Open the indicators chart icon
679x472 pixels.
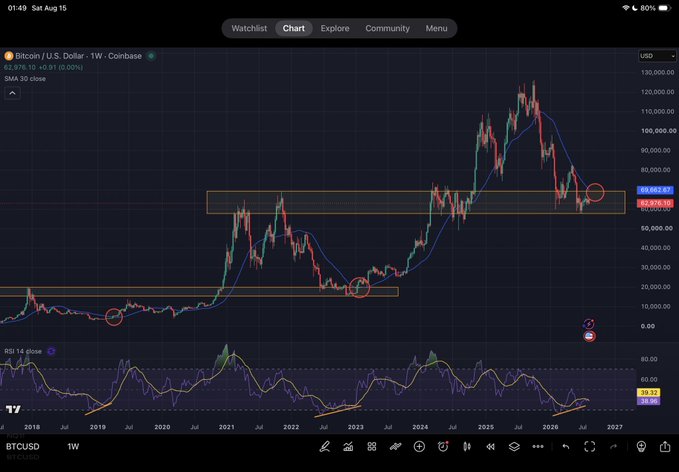tap(348, 446)
